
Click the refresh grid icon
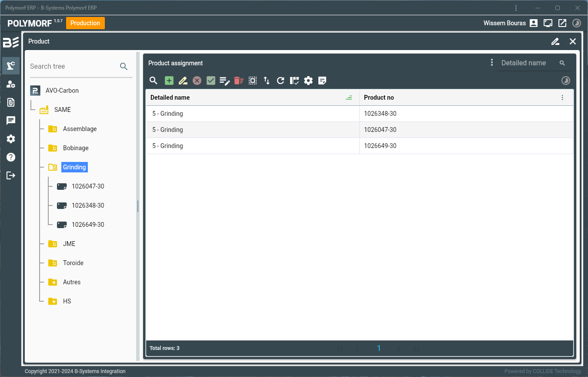click(281, 81)
